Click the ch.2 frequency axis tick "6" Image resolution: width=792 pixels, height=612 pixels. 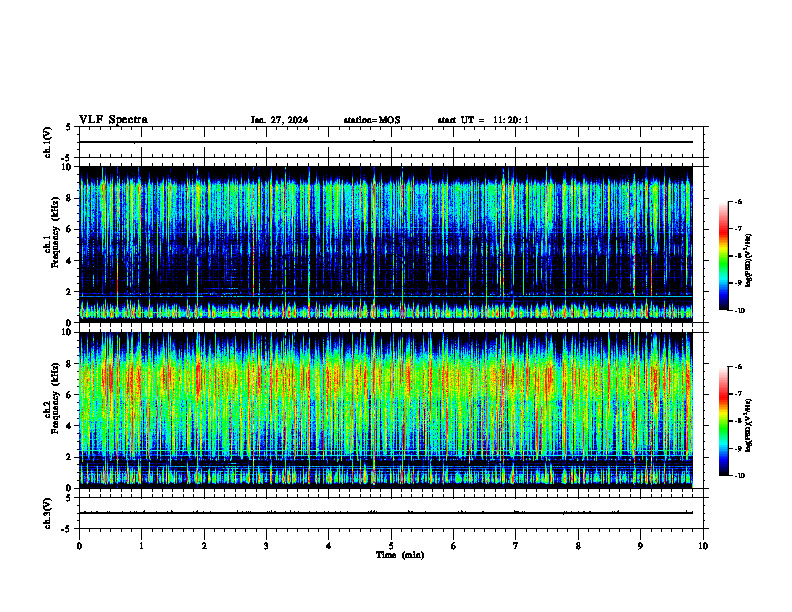69,395
